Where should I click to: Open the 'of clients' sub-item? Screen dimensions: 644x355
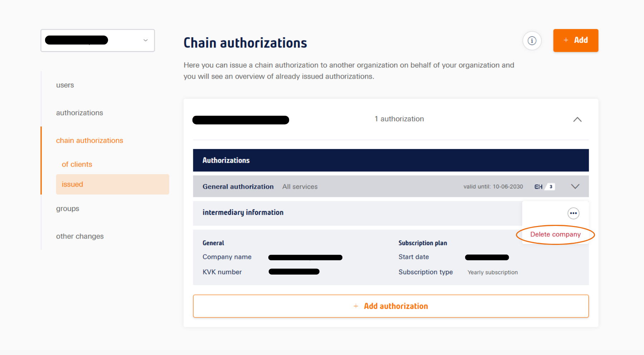pyautogui.click(x=77, y=164)
